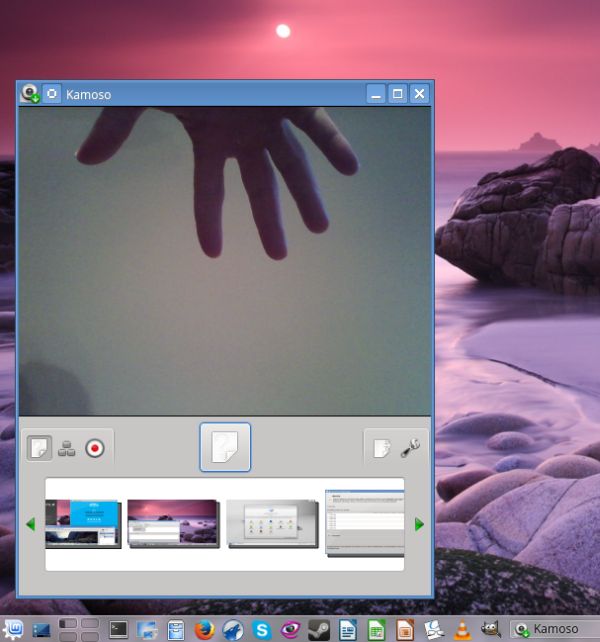Open the pictures folder icon
Screen dimensions: 600x642
[382, 448]
